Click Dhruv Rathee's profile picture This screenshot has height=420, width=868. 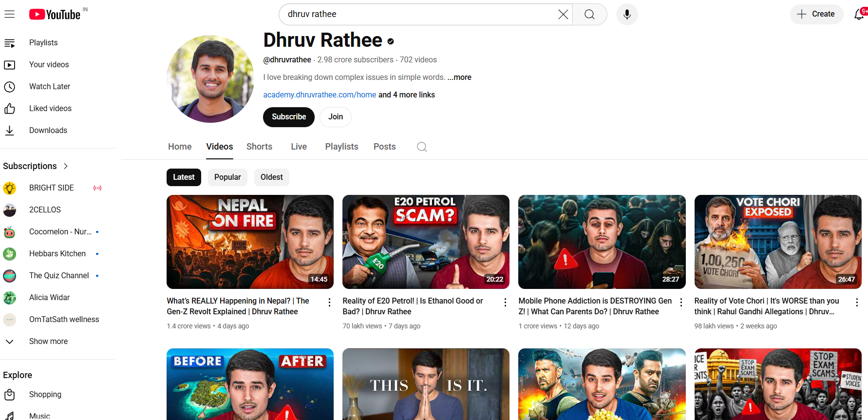pyautogui.click(x=210, y=78)
